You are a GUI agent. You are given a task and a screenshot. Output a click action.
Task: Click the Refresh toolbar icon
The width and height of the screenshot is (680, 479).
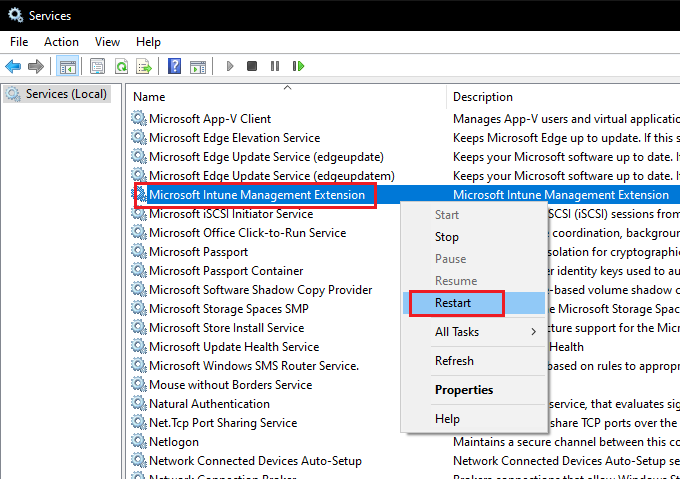pyautogui.click(x=121, y=66)
